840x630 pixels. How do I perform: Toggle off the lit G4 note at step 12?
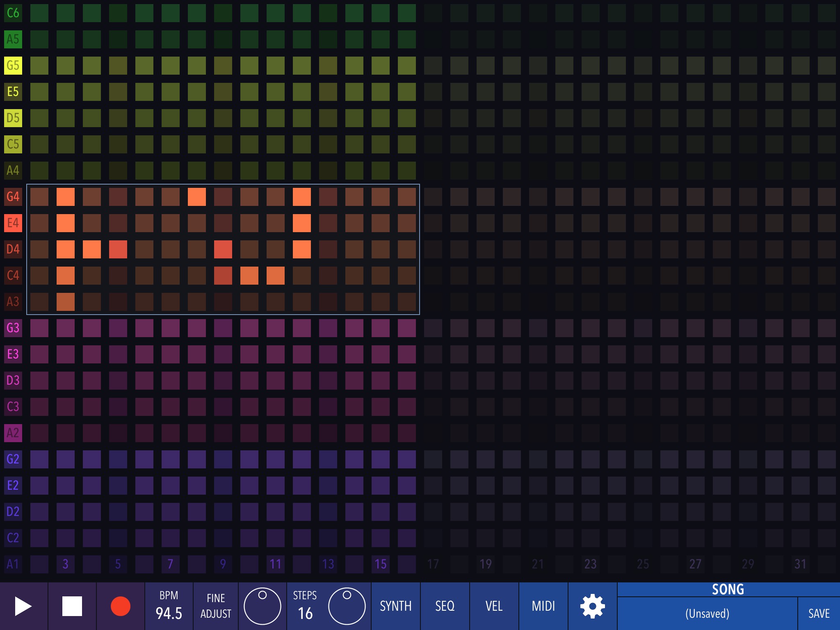click(x=302, y=197)
